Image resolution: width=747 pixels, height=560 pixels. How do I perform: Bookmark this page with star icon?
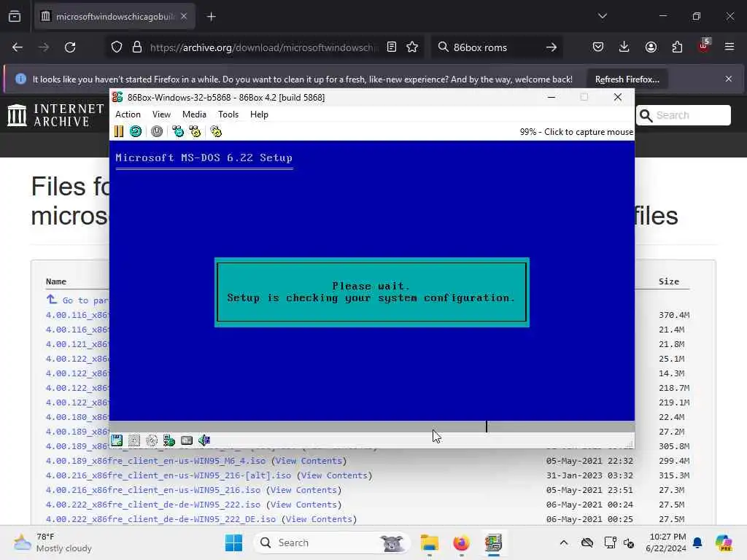(x=412, y=47)
